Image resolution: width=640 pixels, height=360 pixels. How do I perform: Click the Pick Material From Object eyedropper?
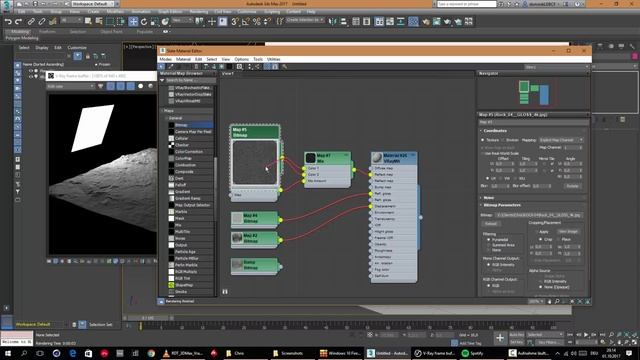(171, 67)
